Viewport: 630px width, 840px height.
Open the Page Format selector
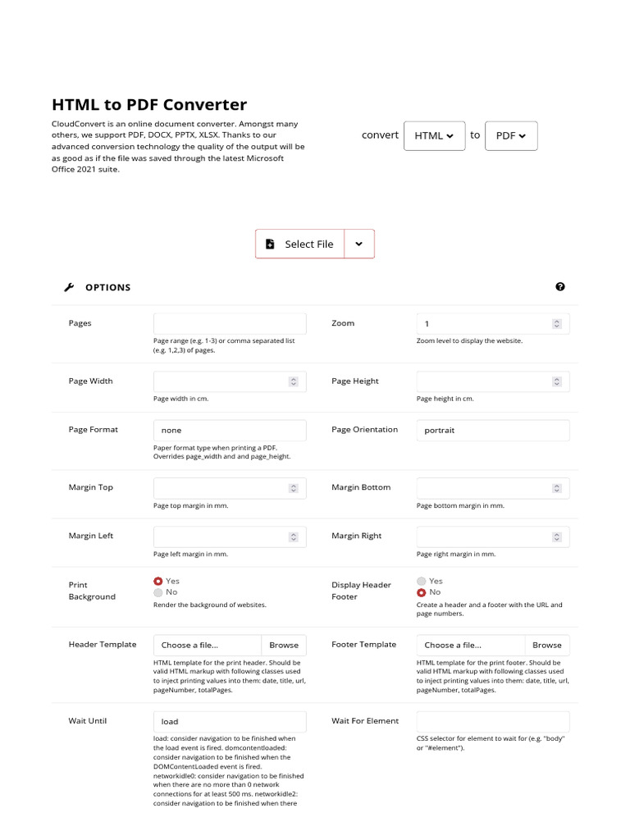(x=230, y=430)
